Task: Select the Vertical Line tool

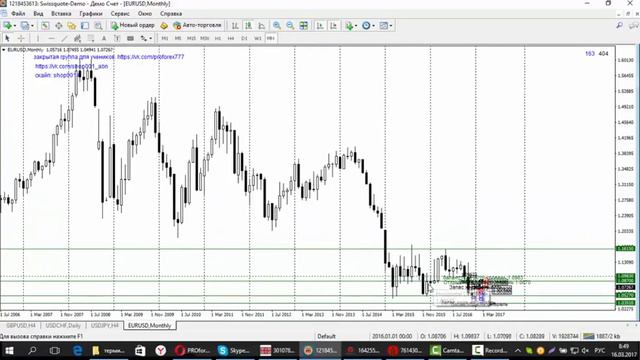Action: [x=38, y=38]
